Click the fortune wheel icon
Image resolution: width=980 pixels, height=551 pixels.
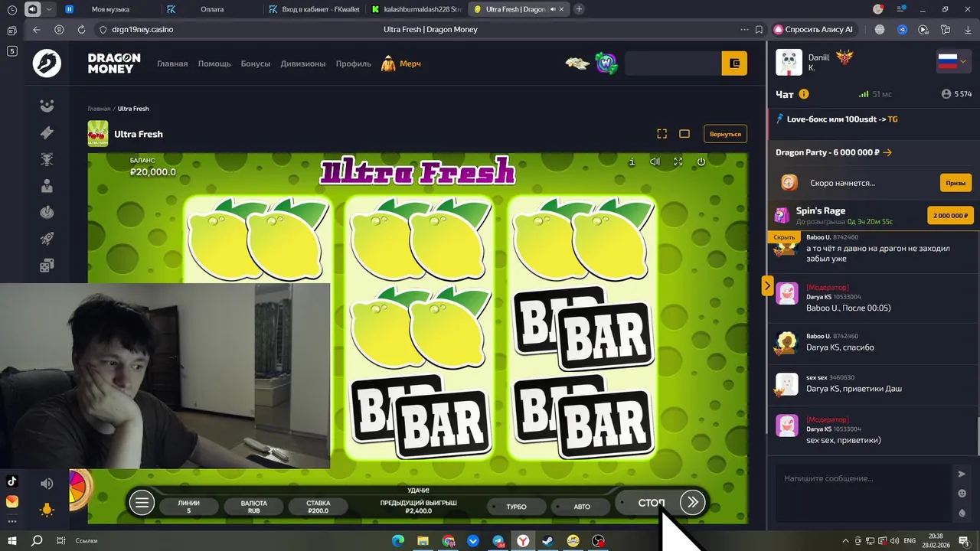[79, 490]
